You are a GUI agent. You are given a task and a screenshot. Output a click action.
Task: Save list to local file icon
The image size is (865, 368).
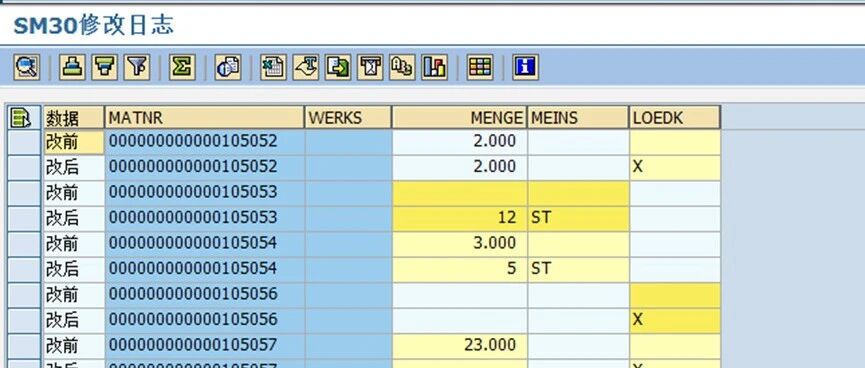pyautogui.click(x=338, y=67)
